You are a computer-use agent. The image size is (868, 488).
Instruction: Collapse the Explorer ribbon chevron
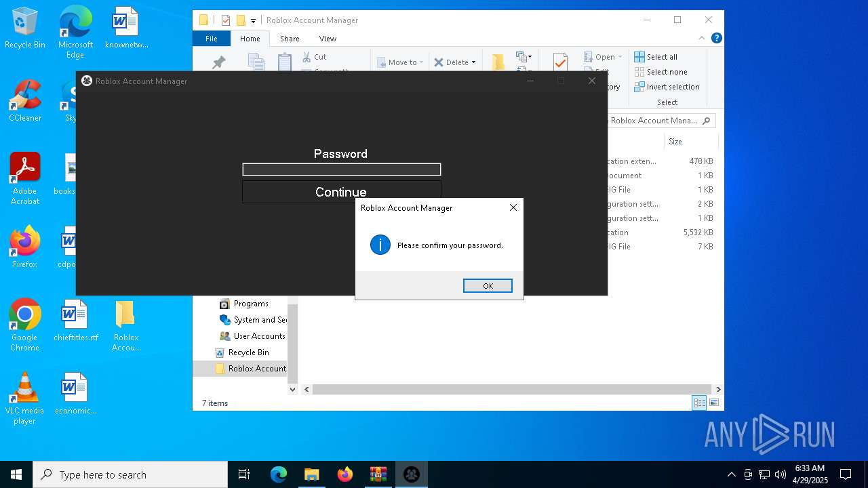702,39
